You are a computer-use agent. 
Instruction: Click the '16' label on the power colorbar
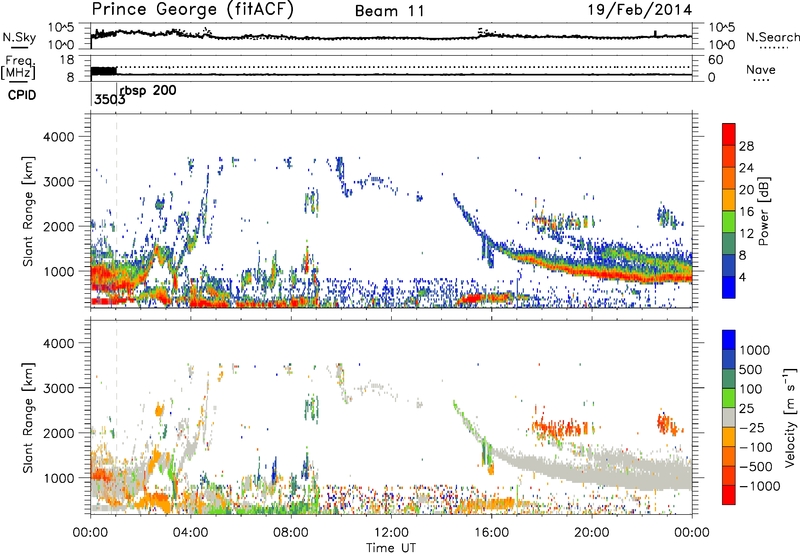(x=746, y=212)
